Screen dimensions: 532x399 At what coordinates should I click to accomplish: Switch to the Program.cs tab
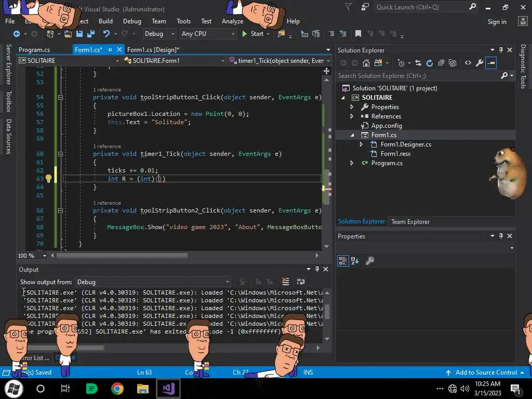(34, 49)
